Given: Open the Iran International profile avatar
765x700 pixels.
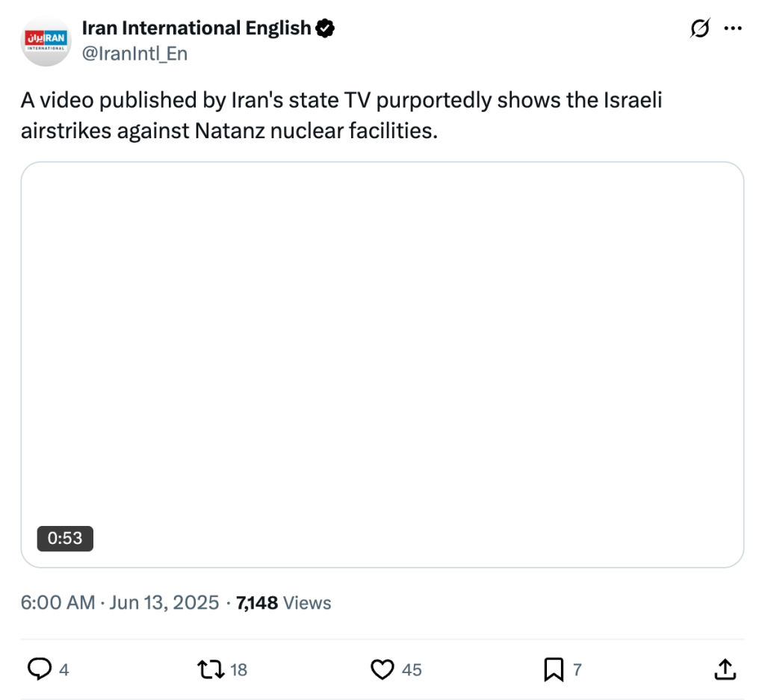Looking at the screenshot, I should (46, 41).
